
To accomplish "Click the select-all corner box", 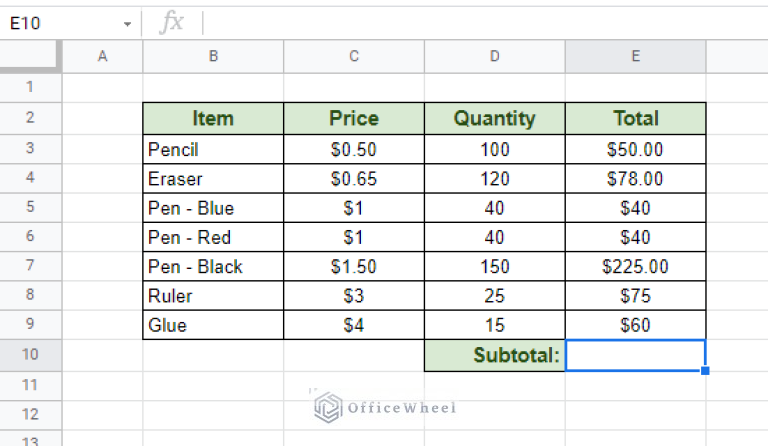I will 30,57.
